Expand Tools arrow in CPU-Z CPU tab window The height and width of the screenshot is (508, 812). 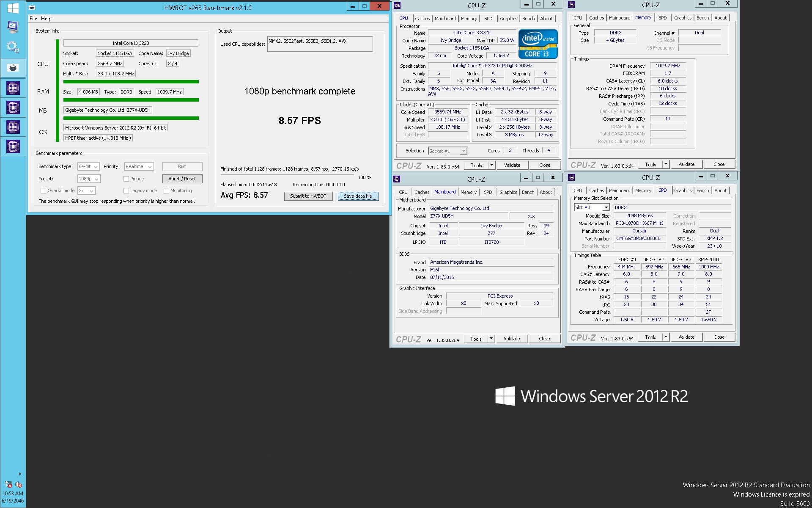(491, 165)
